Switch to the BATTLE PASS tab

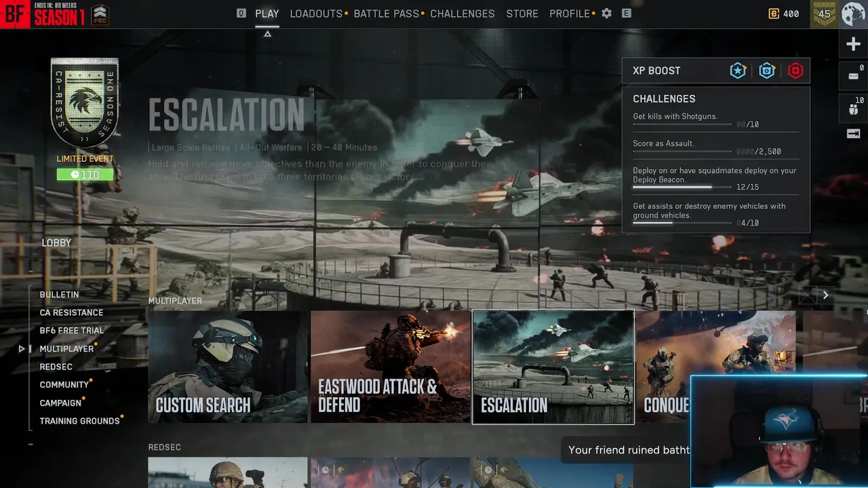387,14
